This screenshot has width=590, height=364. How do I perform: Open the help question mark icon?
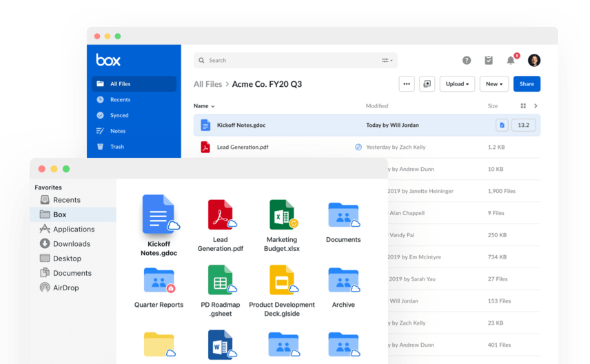[x=467, y=60]
